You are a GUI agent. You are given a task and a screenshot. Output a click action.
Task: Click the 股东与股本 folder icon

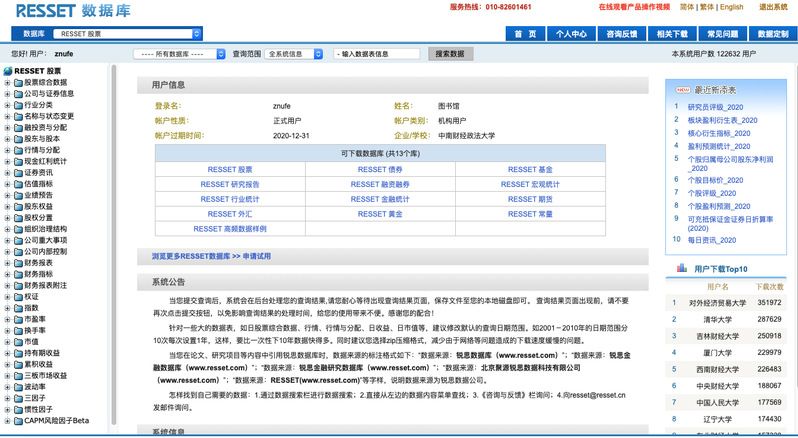pyautogui.click(x=18, y=139)
